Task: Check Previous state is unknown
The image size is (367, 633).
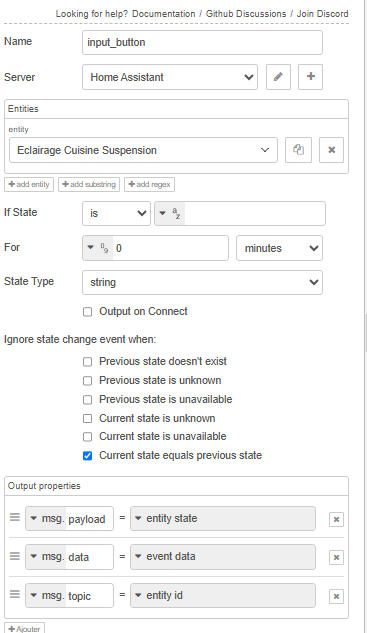Action: click(88, 381)
